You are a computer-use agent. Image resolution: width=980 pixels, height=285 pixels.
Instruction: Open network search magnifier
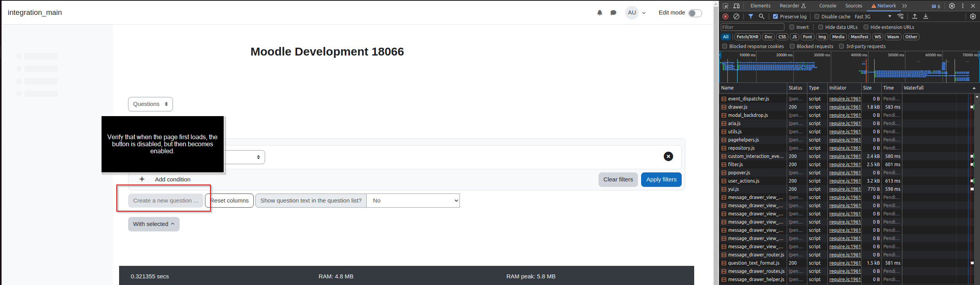coord(761,16)
